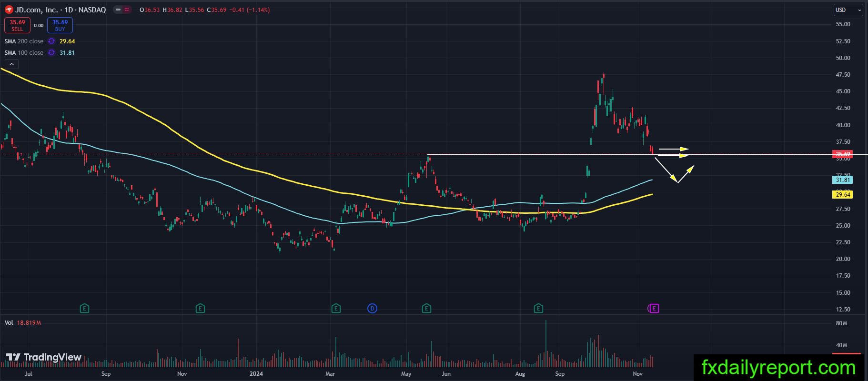Click the Jun label on the time axis

(446, 374)
